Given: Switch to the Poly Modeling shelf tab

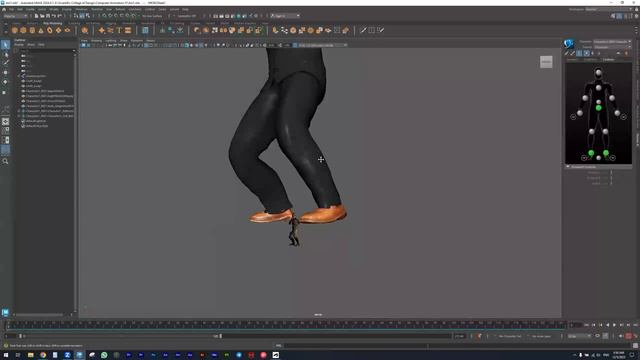Looking at the screenshot, I should point(53,23).
